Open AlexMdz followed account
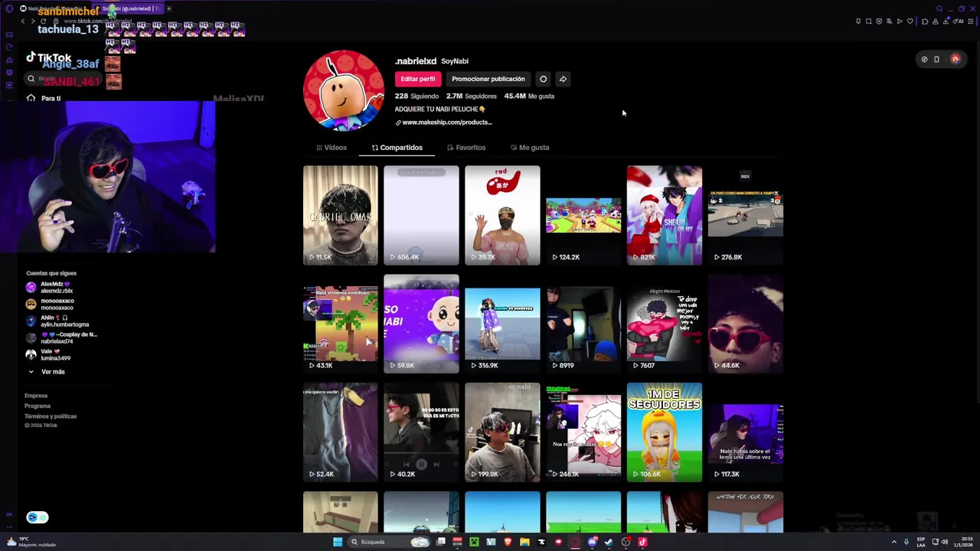The width and height of the screenshot is (980, 551). [50, 287]
